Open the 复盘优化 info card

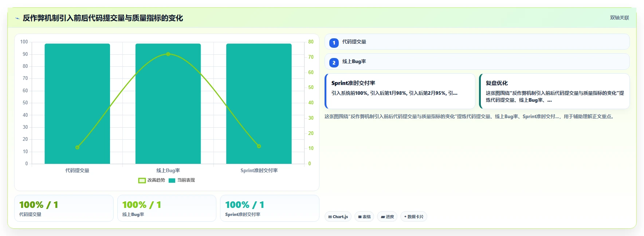(554, 91)
